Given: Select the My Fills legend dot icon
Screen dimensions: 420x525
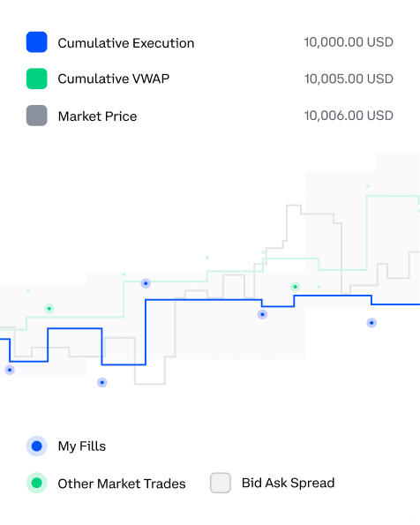Looking at the screenshot, I should point(36,446).
